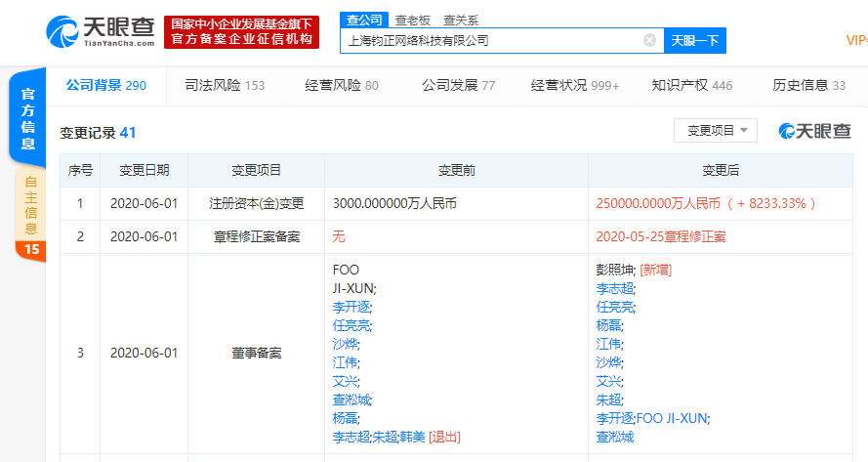Click the [退出] tag after 韩美
868x462 pixels.
(444, 437)
